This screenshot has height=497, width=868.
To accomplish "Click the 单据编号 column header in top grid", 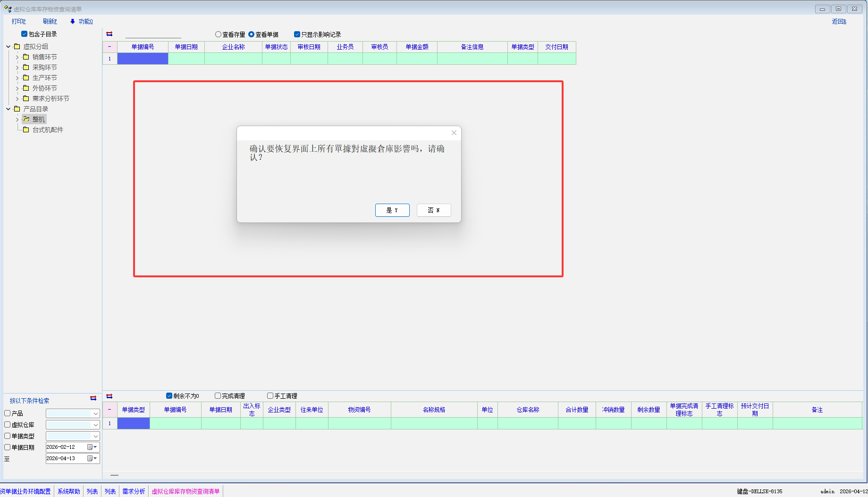I will (x=143, y=47).
